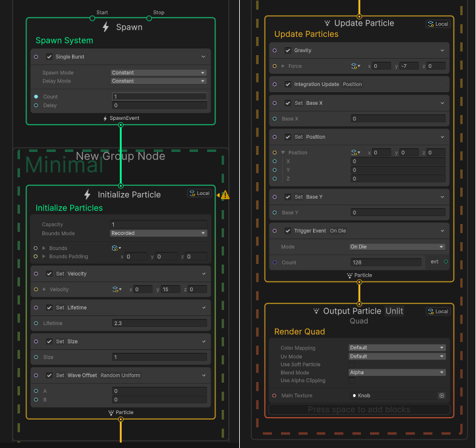Click the Base X input port
Viewport: 476px width, 448px height.
274,119
